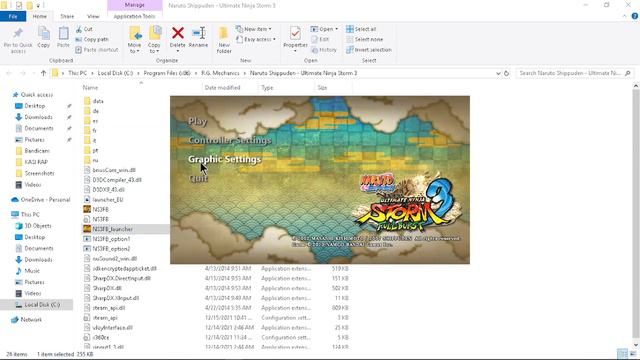Expand the address bar history dropdown

pos(498,73)
